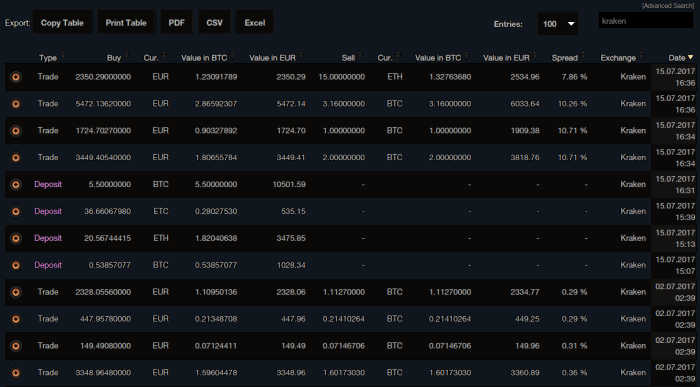Click the Print Table button
The width and height of the screenshot is (700, 387).
126,23
